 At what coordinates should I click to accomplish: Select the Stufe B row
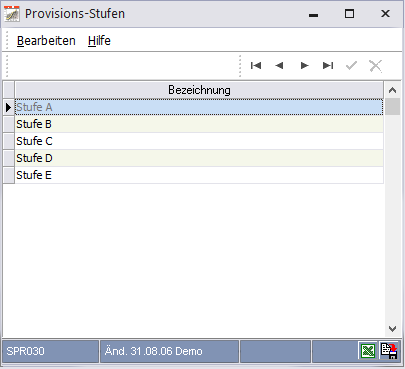(199, 124)
